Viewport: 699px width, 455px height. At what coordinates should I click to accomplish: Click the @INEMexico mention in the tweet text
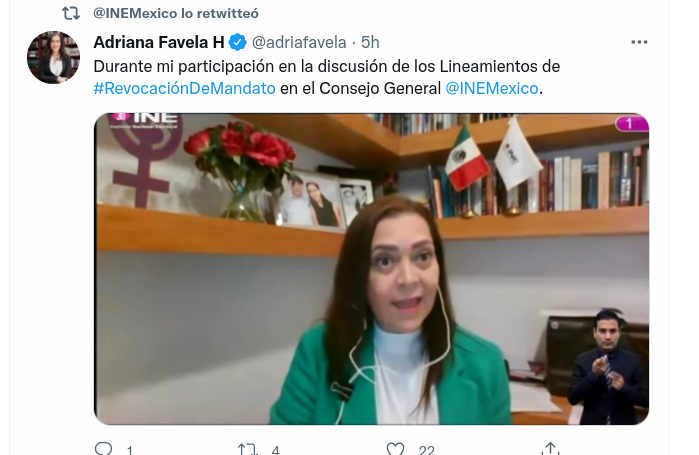492,88
